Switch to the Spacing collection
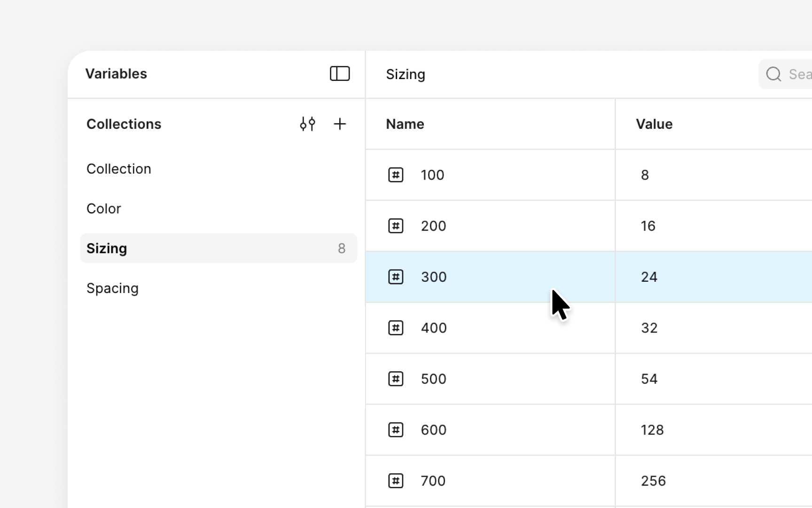Screen dimensions: 812x508 pyautogui.click(x=113, y=288)
